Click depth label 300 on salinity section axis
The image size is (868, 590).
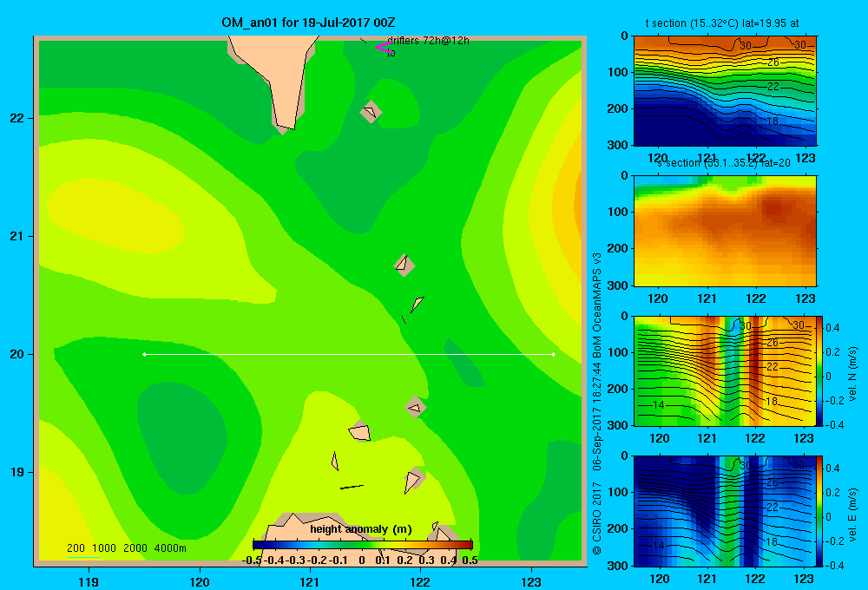pyautogui.click(x=618, y=285)
